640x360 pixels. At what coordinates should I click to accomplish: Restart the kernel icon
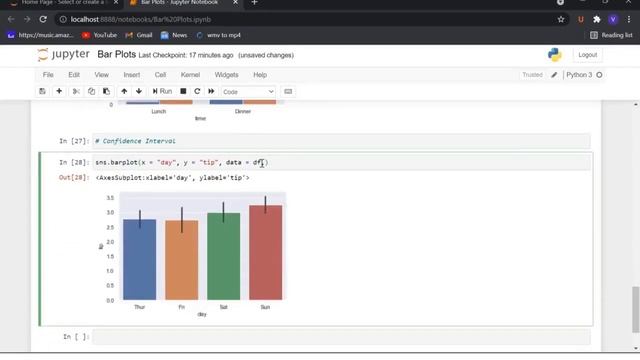click(197, 91)
